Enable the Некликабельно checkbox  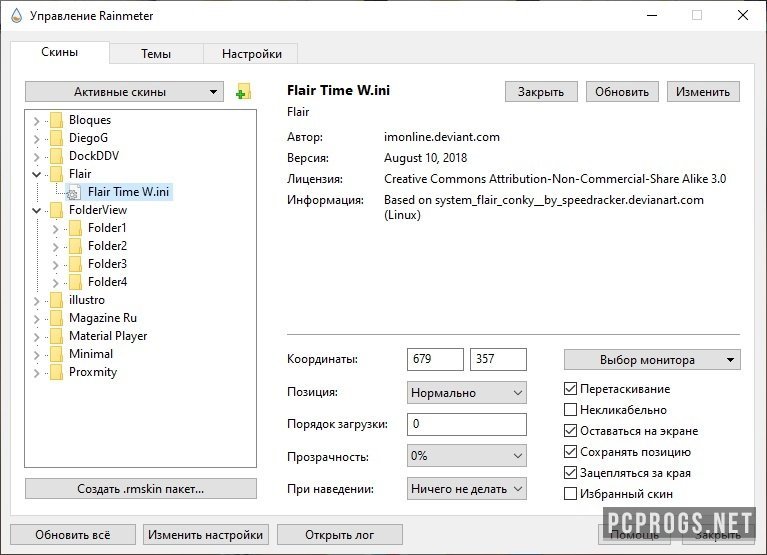point(570,410)
